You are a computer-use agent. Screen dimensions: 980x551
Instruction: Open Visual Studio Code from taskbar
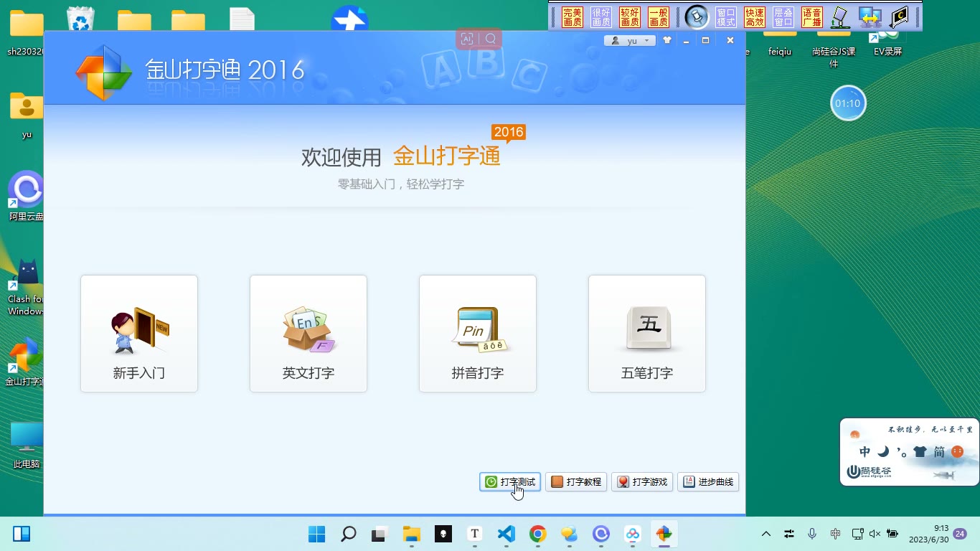pos(506,534)
